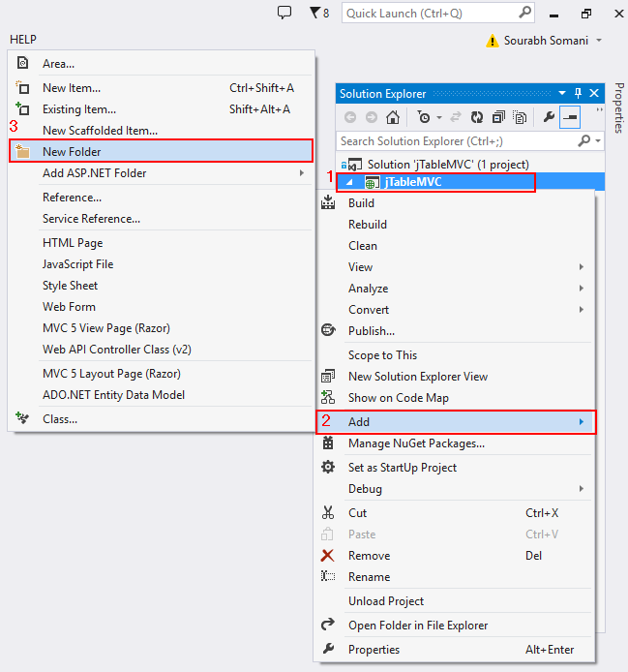This screenshot has width=628, height=672.
Task: Click the Rename icon
Action: (328, 576)
